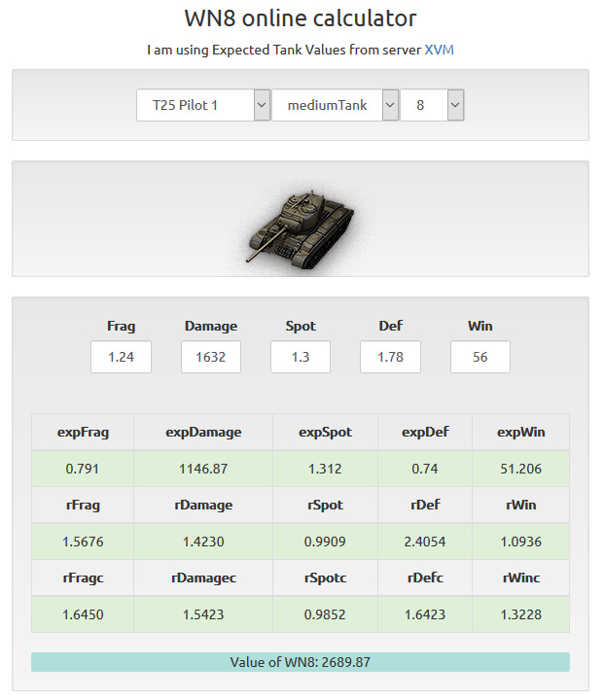Open the tier 8 dropdown
This screenshot has height=700, width=603.
[432, 105]
